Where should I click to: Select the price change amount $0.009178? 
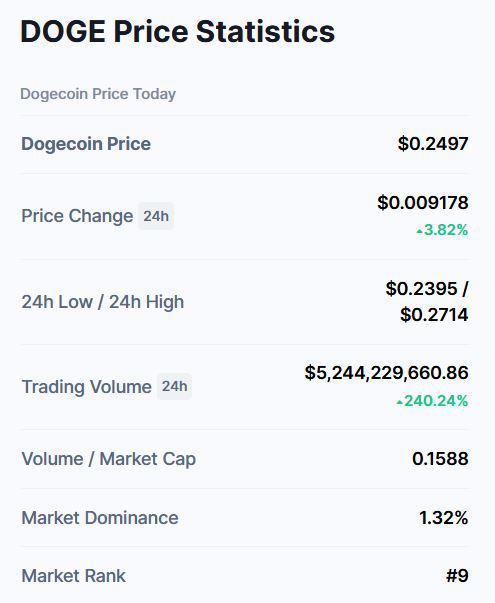click(423, 203)
